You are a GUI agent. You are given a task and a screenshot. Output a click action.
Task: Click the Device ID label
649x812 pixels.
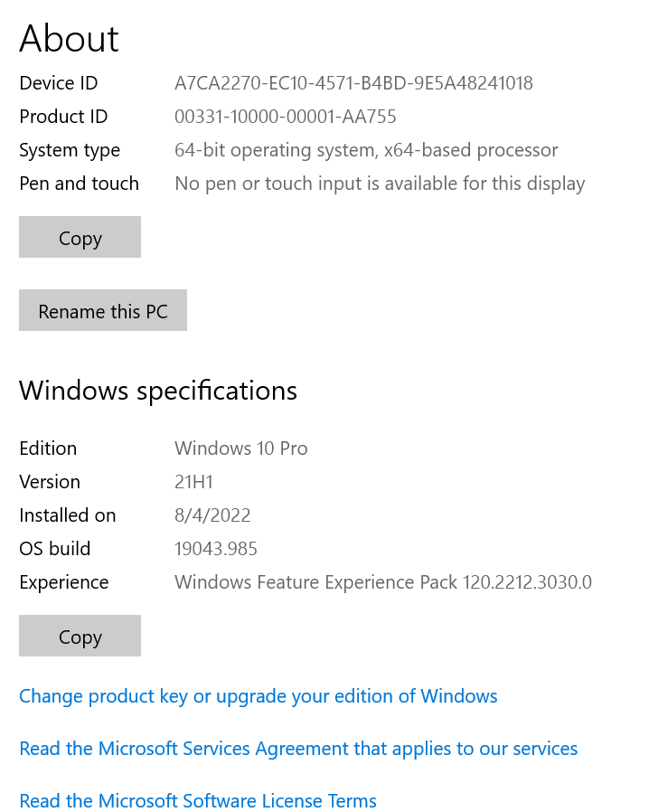58,83
